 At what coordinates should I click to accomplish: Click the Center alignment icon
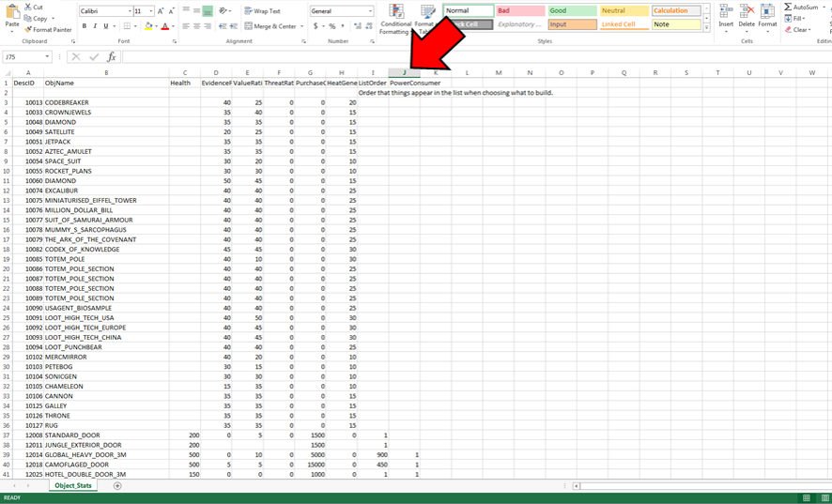click(x=196, y=26)
